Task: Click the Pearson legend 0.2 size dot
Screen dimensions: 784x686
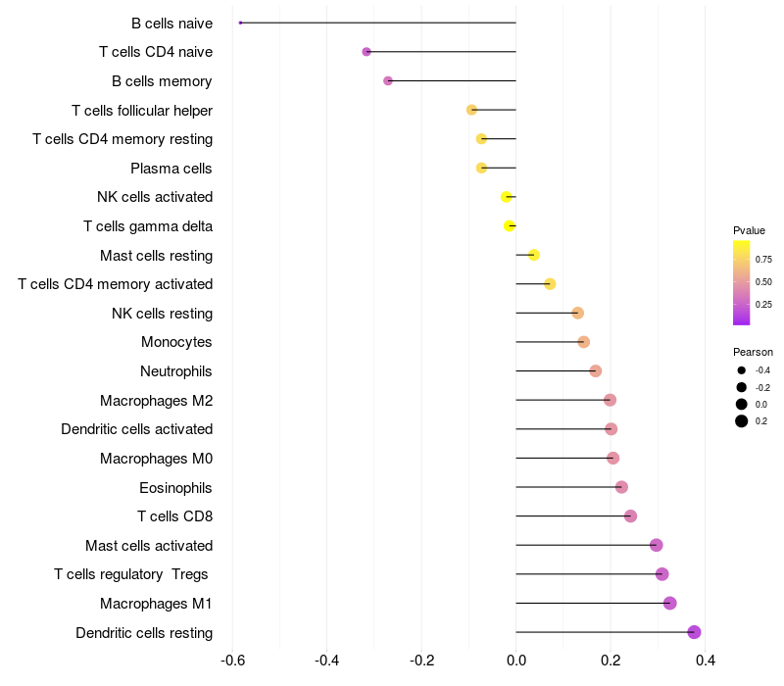Action: coord(742,421)
